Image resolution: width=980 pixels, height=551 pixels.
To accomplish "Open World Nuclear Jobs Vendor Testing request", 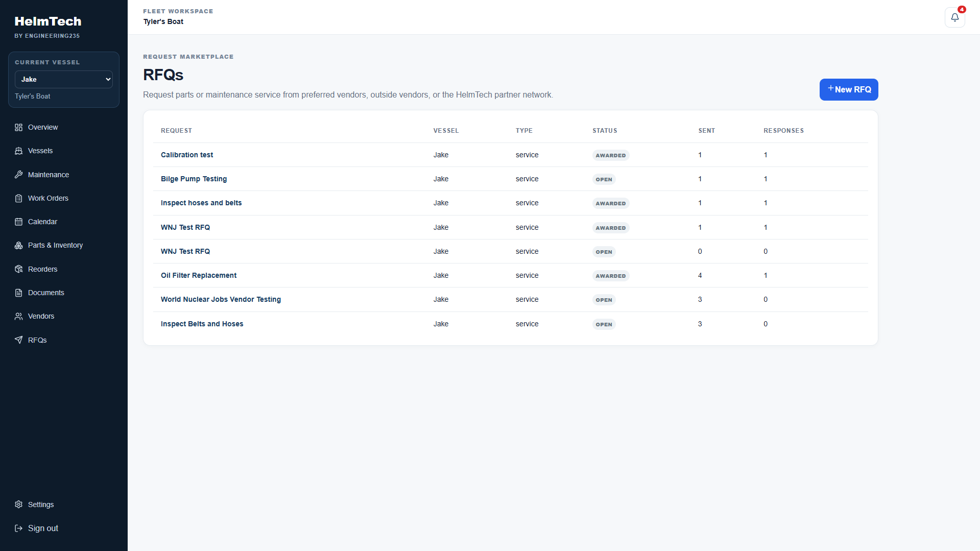I will [x=221, y=299].
